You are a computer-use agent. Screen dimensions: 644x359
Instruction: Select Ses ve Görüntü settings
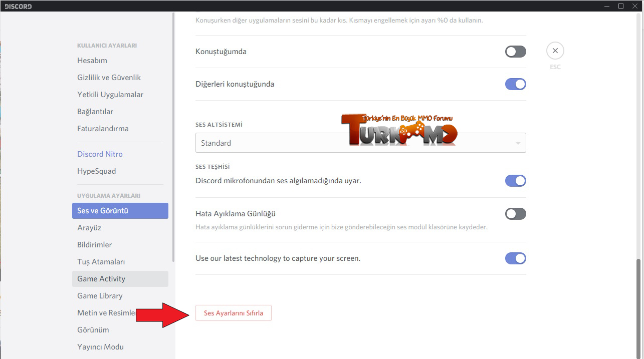click(120, 211)
